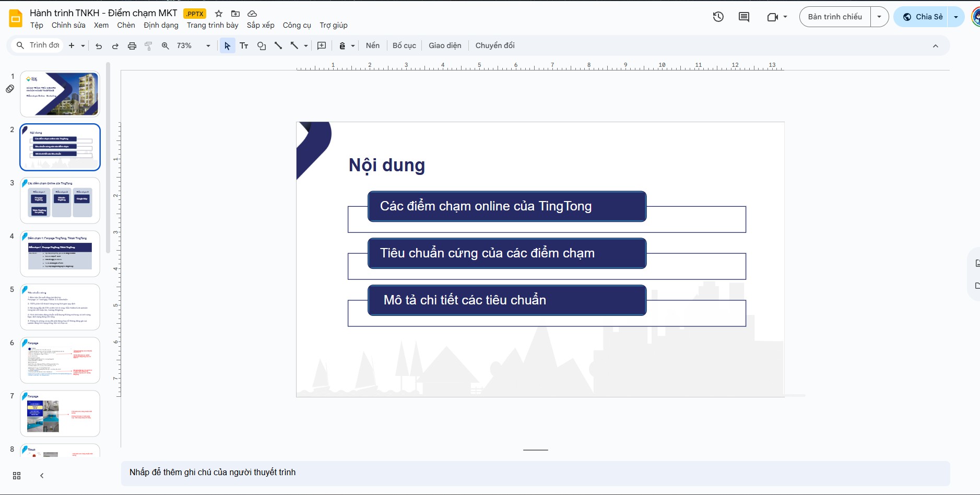
Task: Click the print icon in toolbar
Action: (132, 46)
